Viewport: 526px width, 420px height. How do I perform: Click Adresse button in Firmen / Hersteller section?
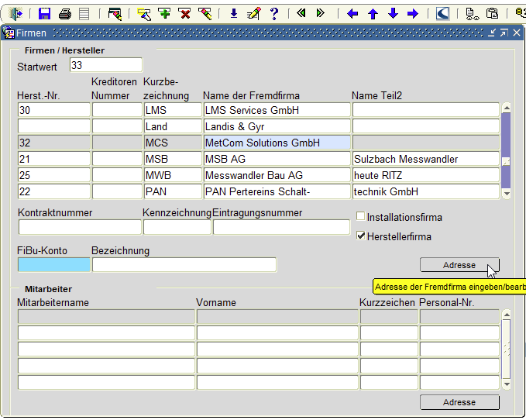click(x=459, y=265)
